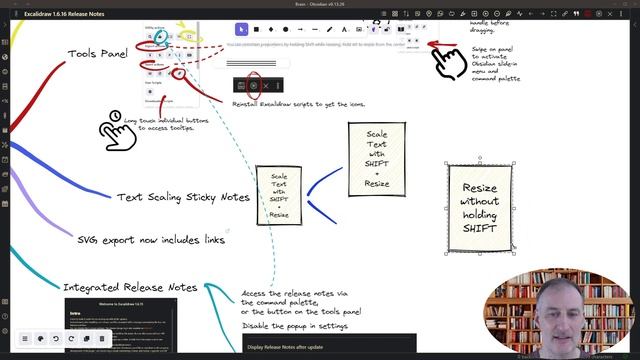Open Obsidian settings gear in ribbon
640x360 pixels.
(x=5, y=331)
